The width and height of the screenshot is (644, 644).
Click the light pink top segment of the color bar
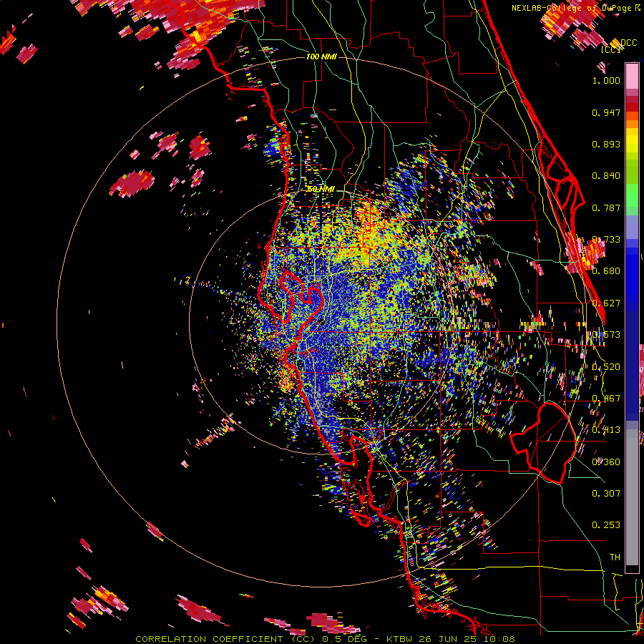632,76
